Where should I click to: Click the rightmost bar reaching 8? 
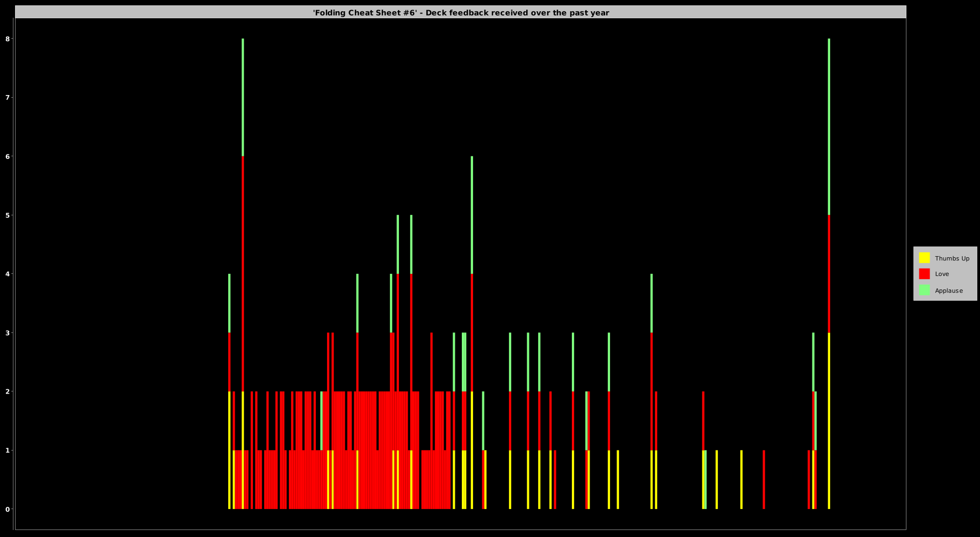tap(829, 274)
